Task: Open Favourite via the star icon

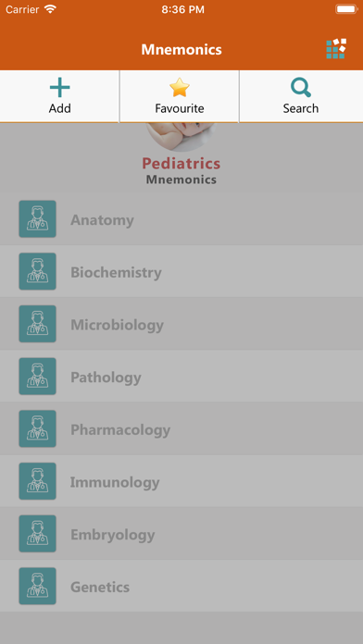Action: click(x=180, y=88)
